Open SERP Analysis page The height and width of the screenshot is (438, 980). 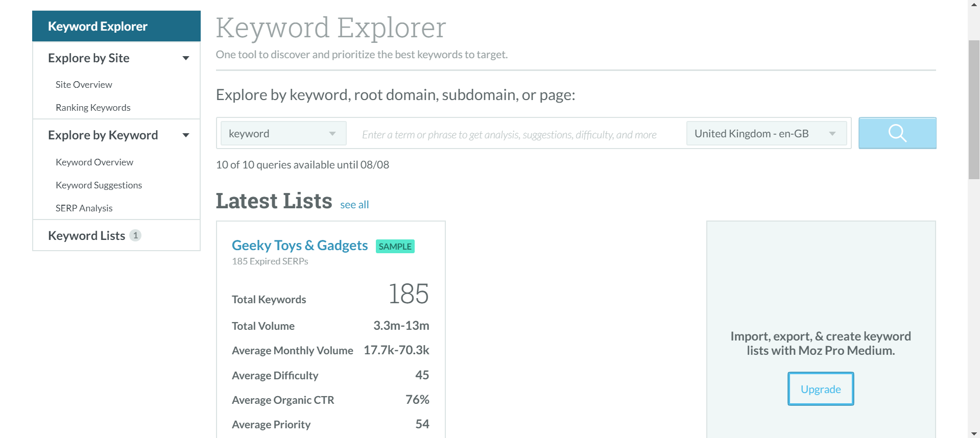click(x=84, y=208)
